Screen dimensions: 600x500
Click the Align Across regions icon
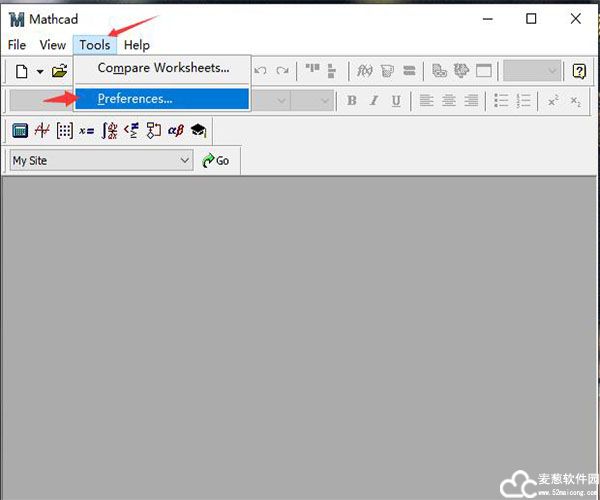(x=312, y=69)
